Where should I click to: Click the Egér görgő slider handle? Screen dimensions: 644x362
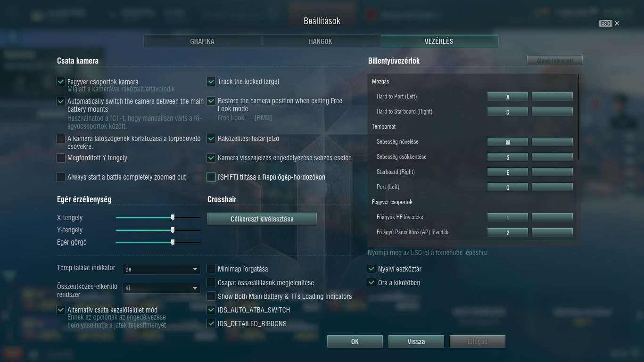click(x=173, y=242)
